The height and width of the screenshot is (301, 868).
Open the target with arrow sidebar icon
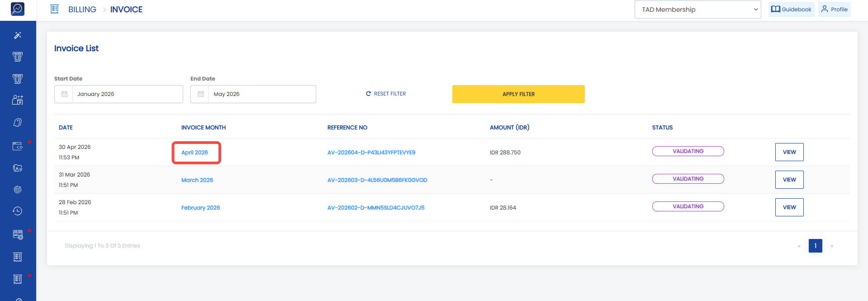[x=18, y=190]
